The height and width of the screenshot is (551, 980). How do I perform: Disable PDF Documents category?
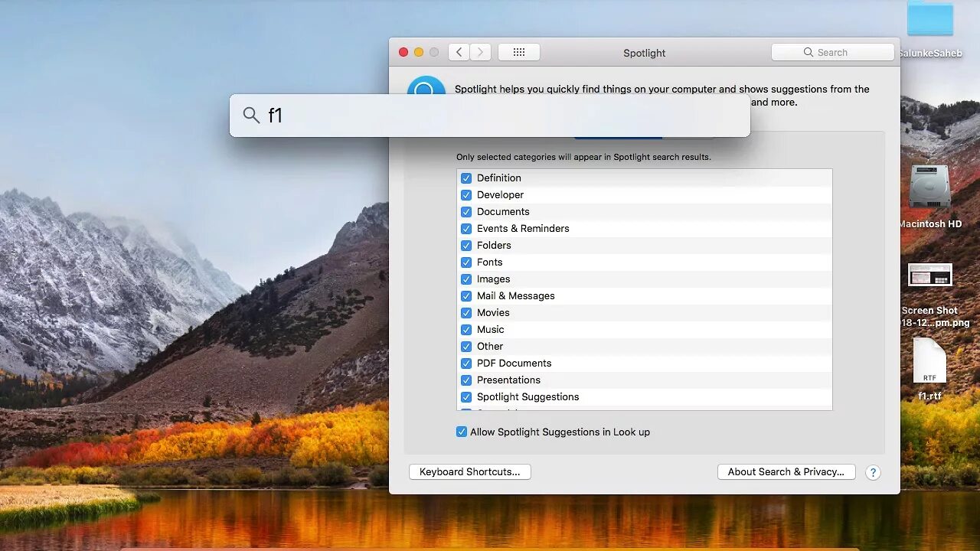pyautogui.click(x=466, y=364)
